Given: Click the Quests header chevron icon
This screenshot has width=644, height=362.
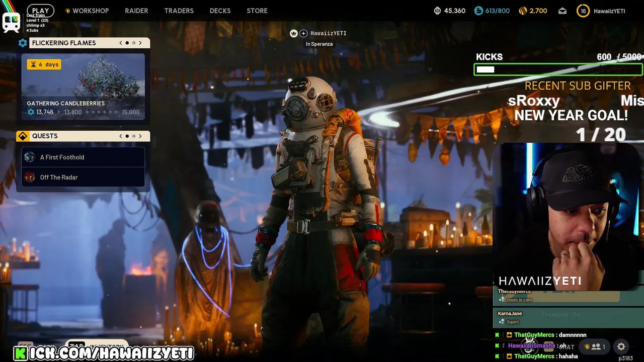Looking at the screenshot, I should [x=23, y=136].
